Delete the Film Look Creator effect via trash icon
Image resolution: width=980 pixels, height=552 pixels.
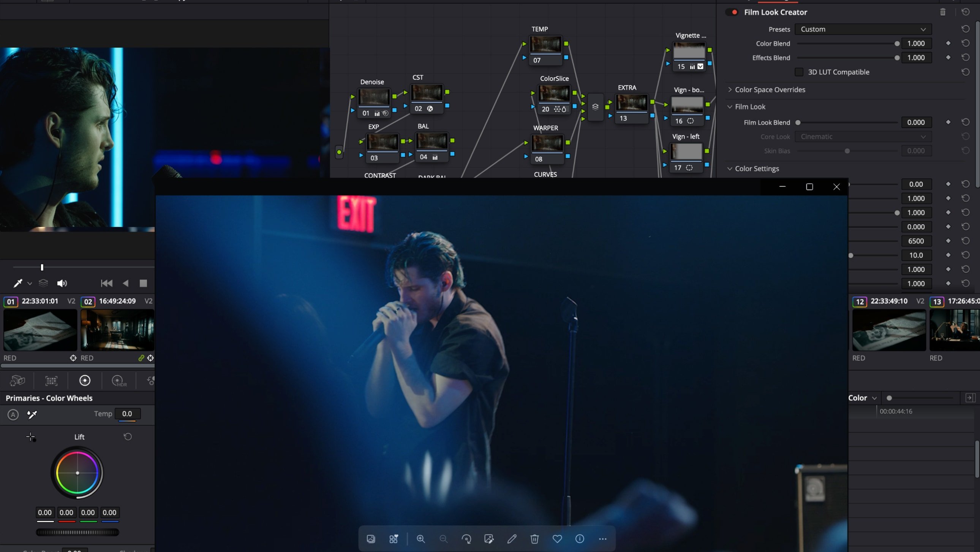coord(943,12)
